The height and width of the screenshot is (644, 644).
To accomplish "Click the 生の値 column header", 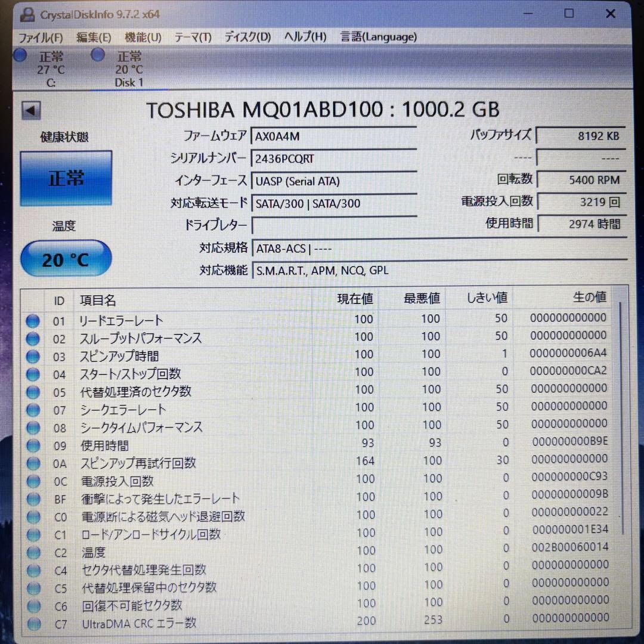I will click(562, 297).
